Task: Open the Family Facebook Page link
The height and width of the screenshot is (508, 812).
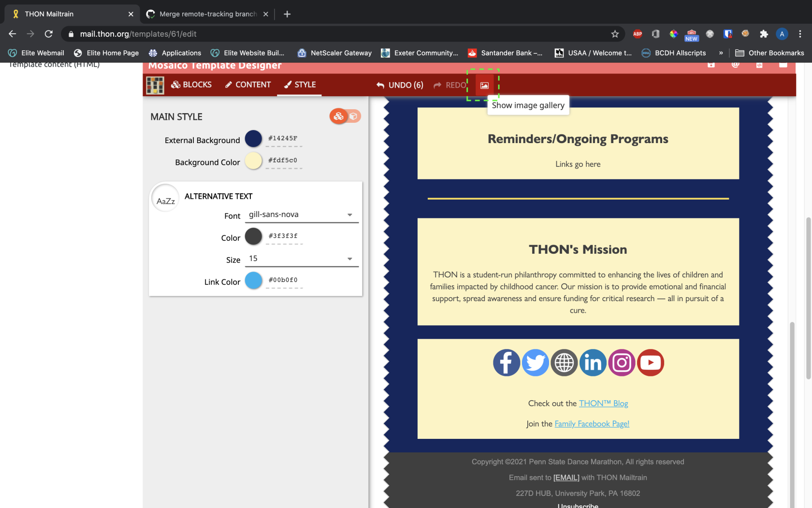Action: 592,423
